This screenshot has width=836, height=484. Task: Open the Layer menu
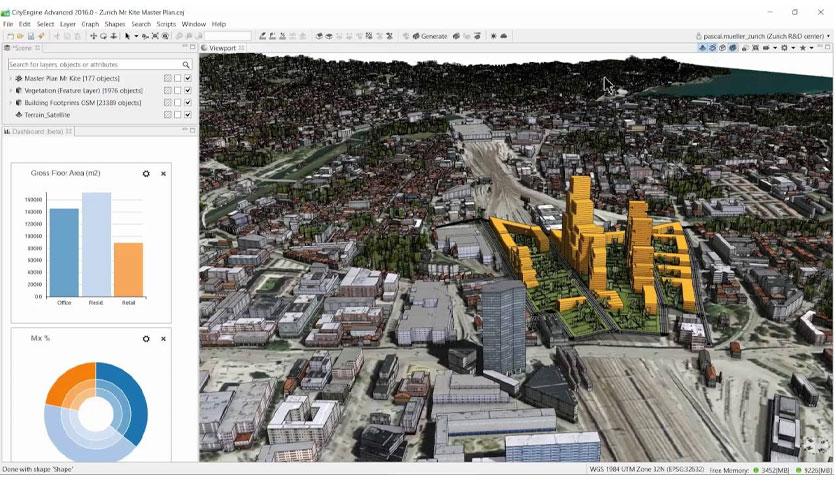[x=68, y=24]
